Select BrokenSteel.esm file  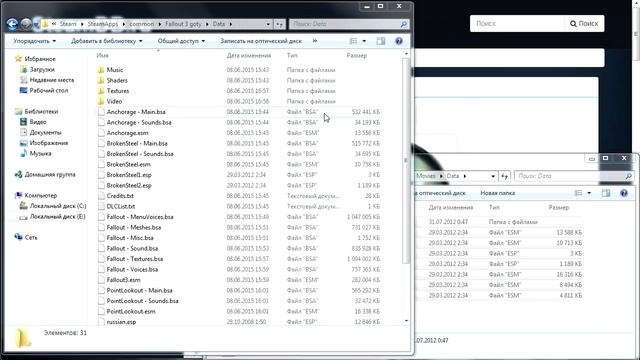point(128,164)
